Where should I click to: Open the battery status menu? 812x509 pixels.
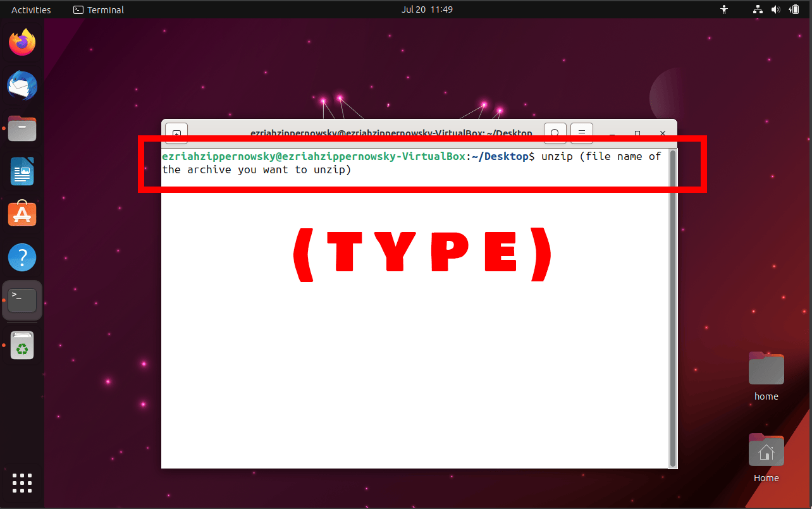pyautogui.click(x=795, y=9)
